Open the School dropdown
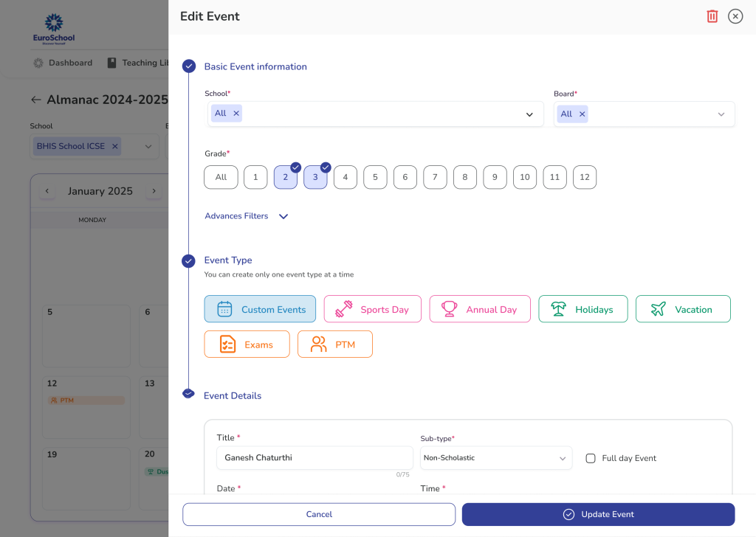 click(529, 114)
